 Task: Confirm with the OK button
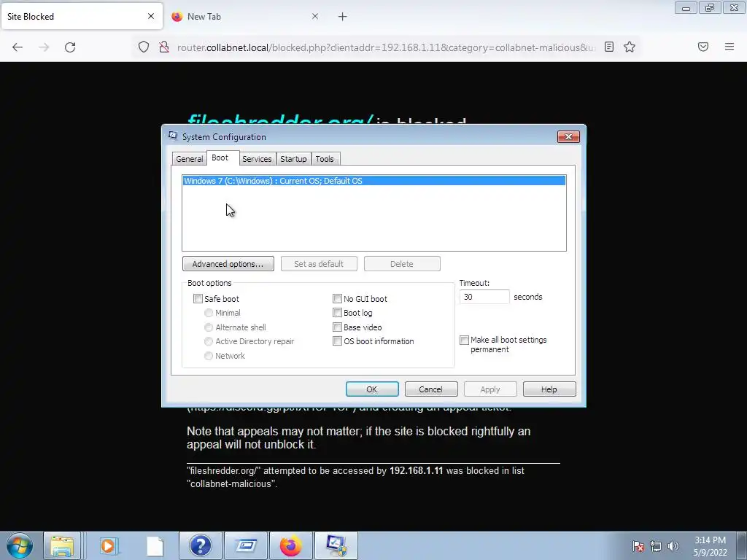click(372, 389)
